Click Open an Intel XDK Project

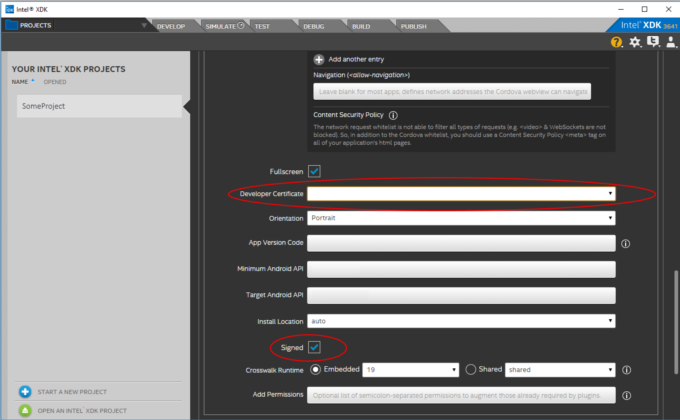click(82, 410)
